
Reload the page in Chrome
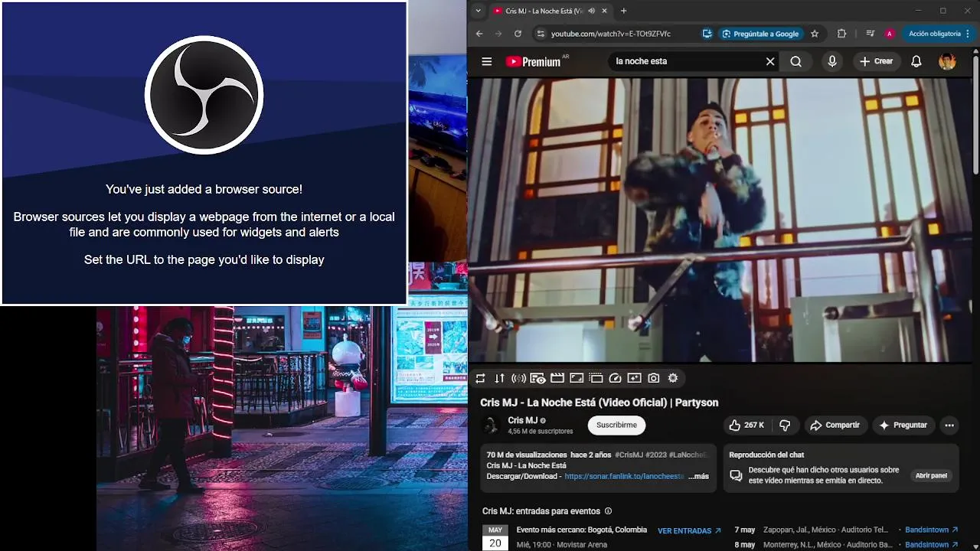pyautogui.click(x=518, y=34)
